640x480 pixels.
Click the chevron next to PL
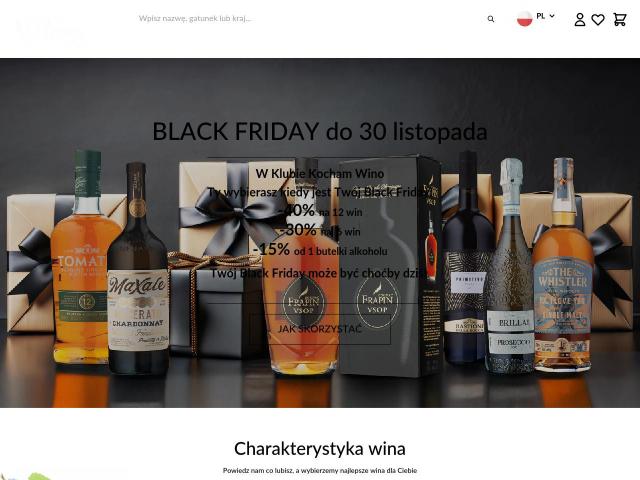pyautogui.click(x=552, y=16)
